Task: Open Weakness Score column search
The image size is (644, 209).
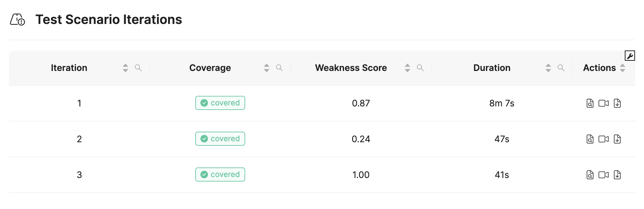Action: [x=420, y=68]
